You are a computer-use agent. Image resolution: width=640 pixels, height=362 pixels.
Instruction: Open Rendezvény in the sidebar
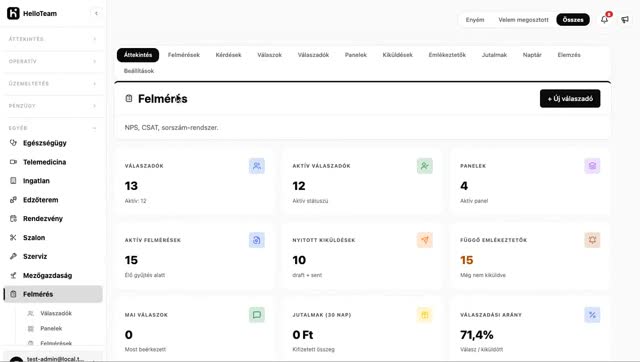(52, 218)
